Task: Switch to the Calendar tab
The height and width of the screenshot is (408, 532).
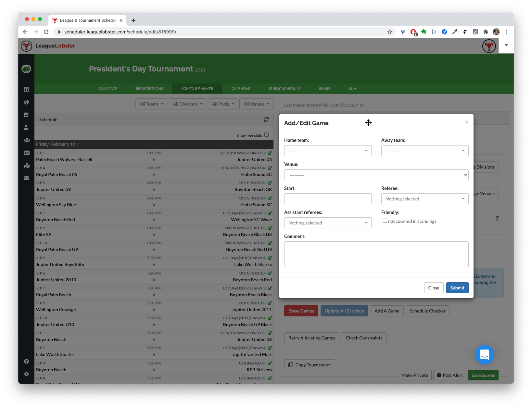Action: 241,89
